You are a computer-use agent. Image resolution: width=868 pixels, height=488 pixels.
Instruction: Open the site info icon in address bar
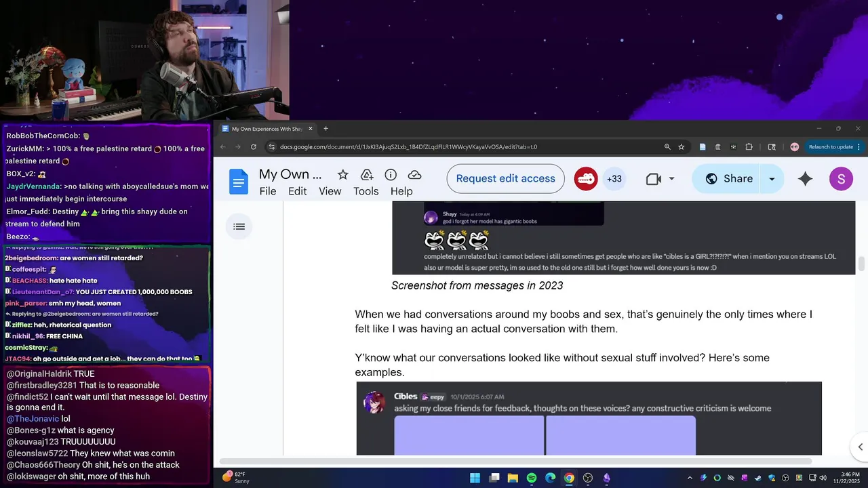click(x=272, y=147)
